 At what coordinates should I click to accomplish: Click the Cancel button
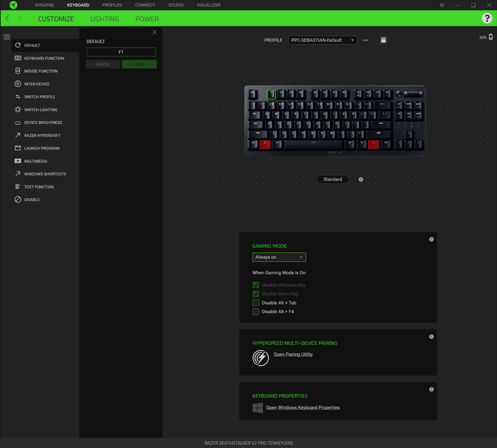[103, 65]
